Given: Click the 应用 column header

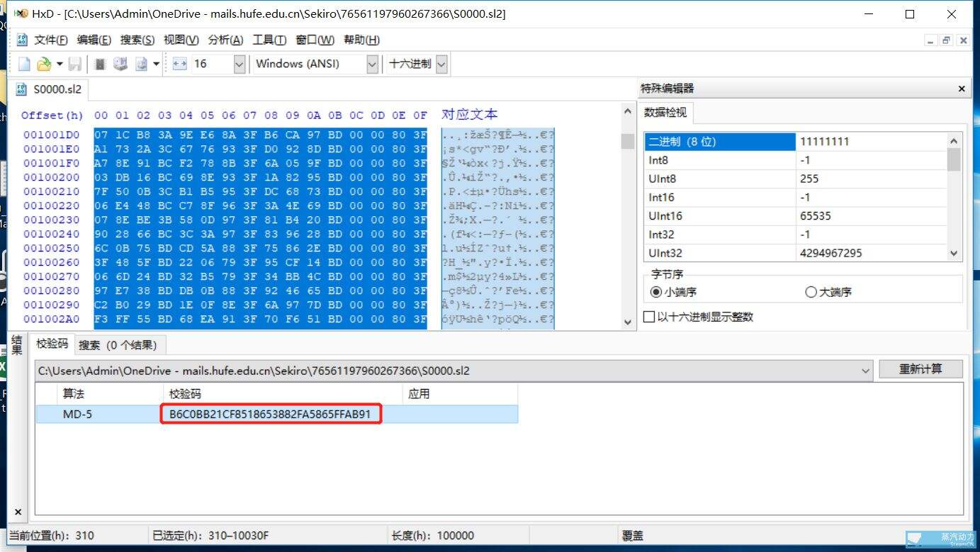Looking at the screenshot, I should tap(460, 394).
